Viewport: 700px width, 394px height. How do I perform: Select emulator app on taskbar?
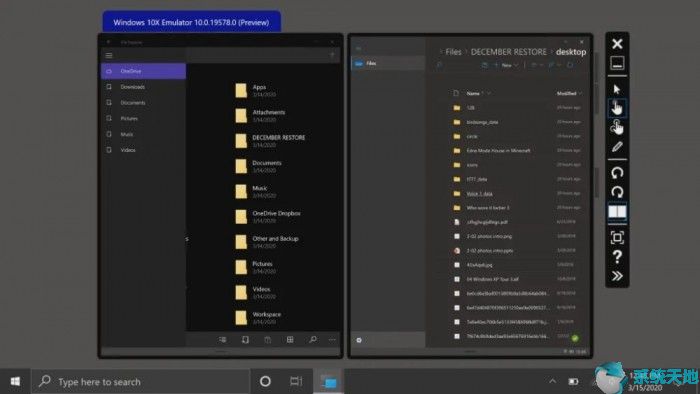[329, 382]
